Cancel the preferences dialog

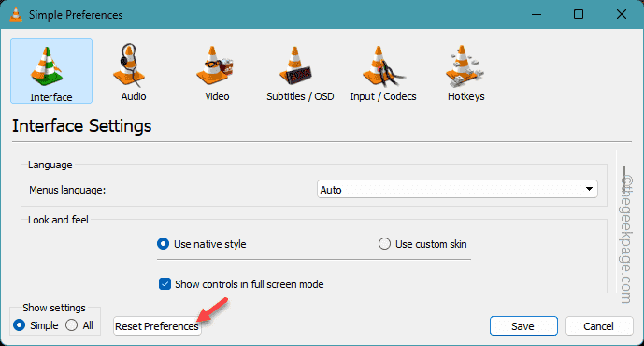pyautogui.click(x=599, y=326)
